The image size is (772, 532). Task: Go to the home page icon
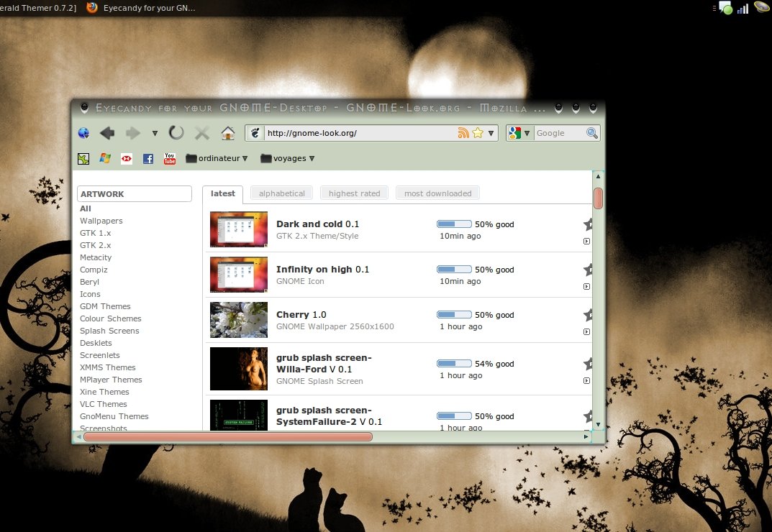coord(227,133)
